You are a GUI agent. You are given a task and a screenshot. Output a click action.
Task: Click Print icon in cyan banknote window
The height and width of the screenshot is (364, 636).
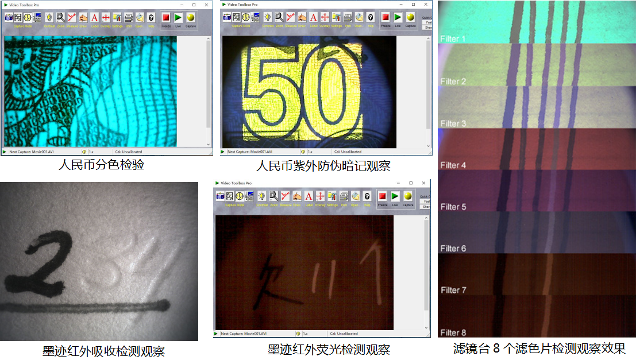128,17
